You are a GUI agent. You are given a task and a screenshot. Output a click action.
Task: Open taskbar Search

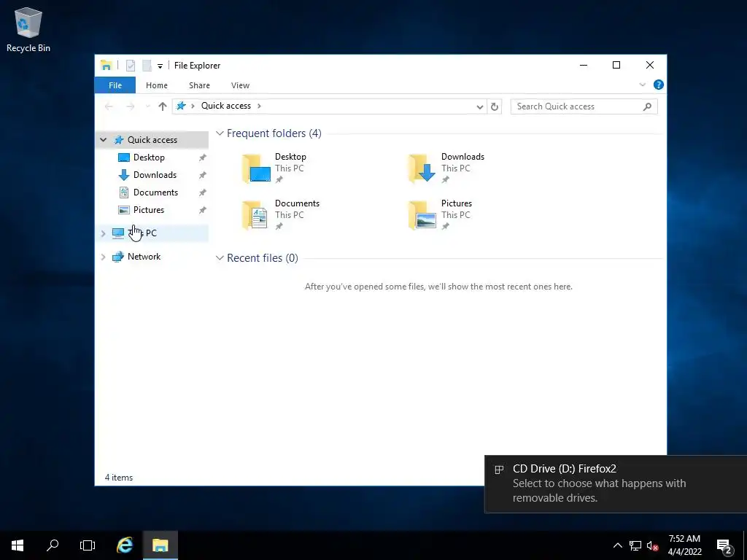tap(53, 545)
